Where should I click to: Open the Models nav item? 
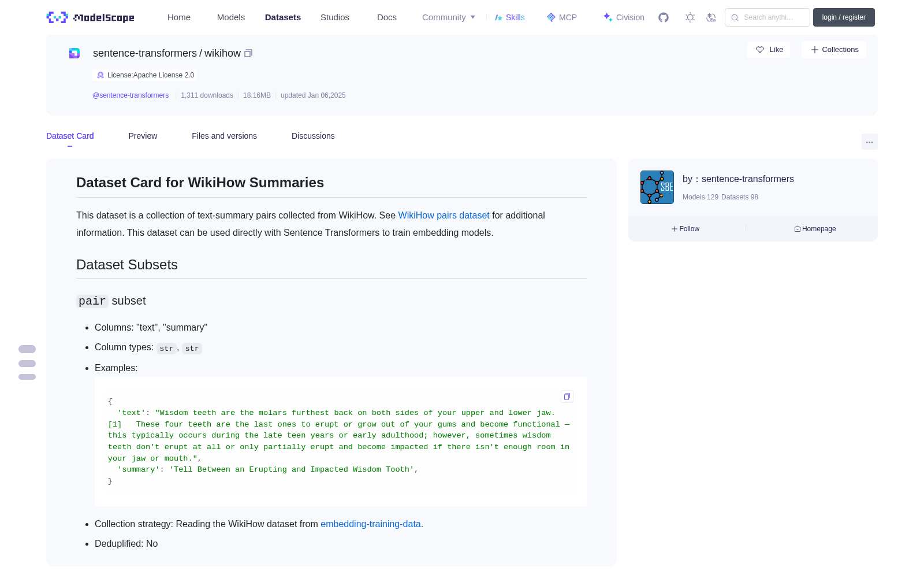coord(231,17)
